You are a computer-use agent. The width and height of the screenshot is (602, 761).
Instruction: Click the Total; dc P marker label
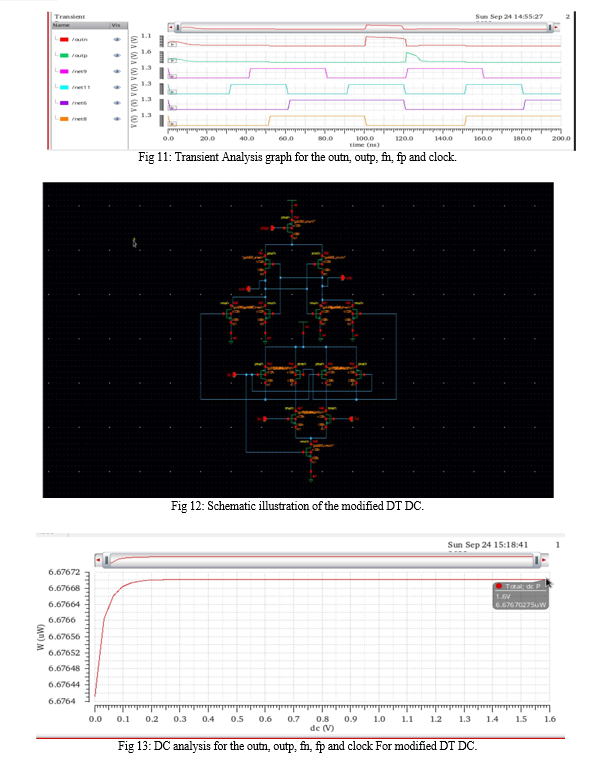[x=522, y=586]
